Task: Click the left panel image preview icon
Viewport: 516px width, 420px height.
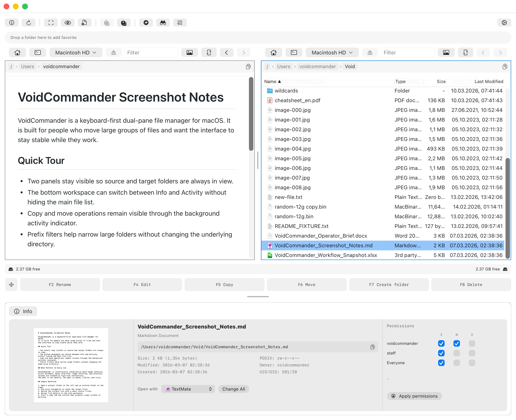Action: [189, 52]
